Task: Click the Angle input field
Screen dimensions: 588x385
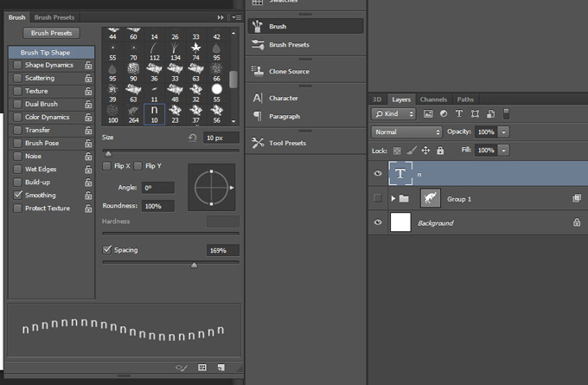Action: pos(158,188)
